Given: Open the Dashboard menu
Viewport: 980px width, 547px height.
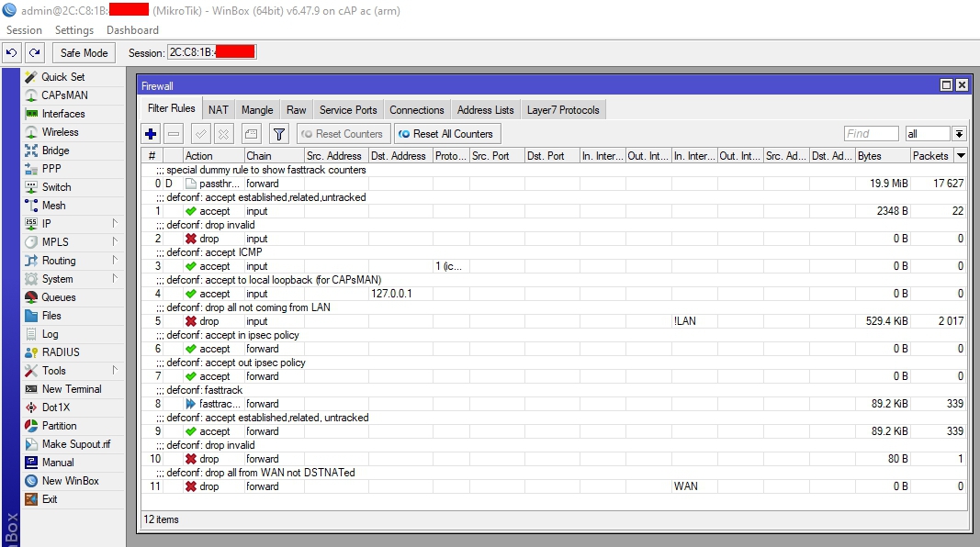Looking at the screenshot, I should click(132, 30).
